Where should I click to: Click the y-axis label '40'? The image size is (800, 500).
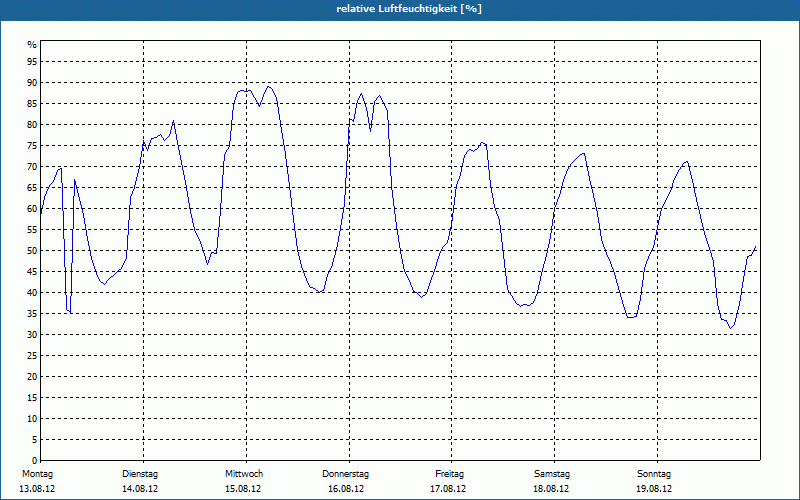point(32,292)
